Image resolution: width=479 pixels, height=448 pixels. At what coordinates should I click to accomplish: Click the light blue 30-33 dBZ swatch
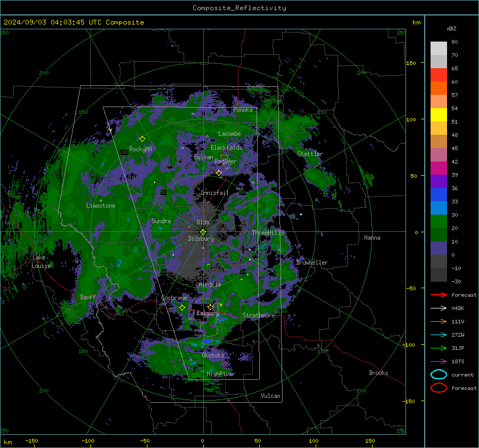[x=439, y=208]
